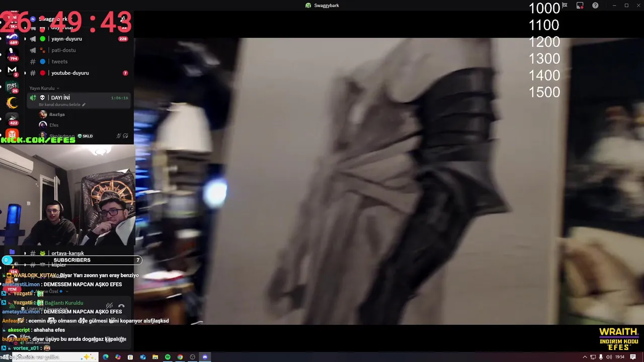Open Microsoft Store from taskbar

tap(130, 357)
